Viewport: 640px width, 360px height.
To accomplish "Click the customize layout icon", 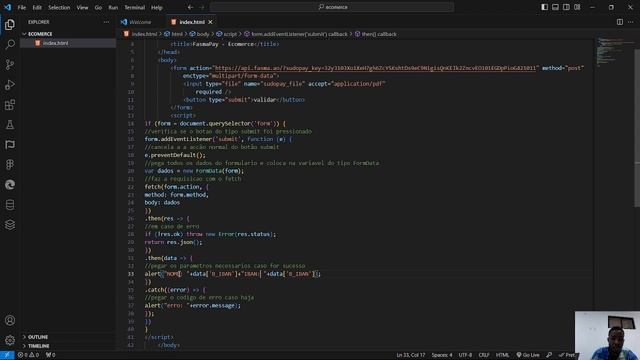I will coord(577,7).
